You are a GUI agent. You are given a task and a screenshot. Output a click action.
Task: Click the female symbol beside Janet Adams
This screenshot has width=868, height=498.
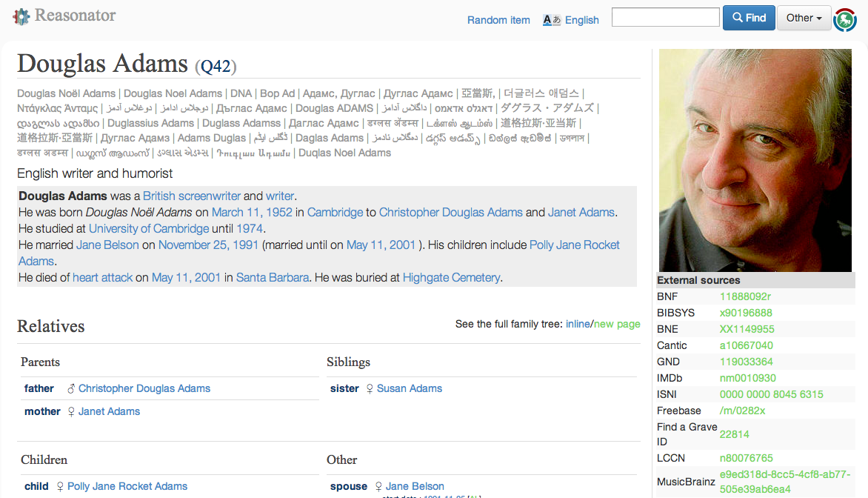click(x=71, y=411)
